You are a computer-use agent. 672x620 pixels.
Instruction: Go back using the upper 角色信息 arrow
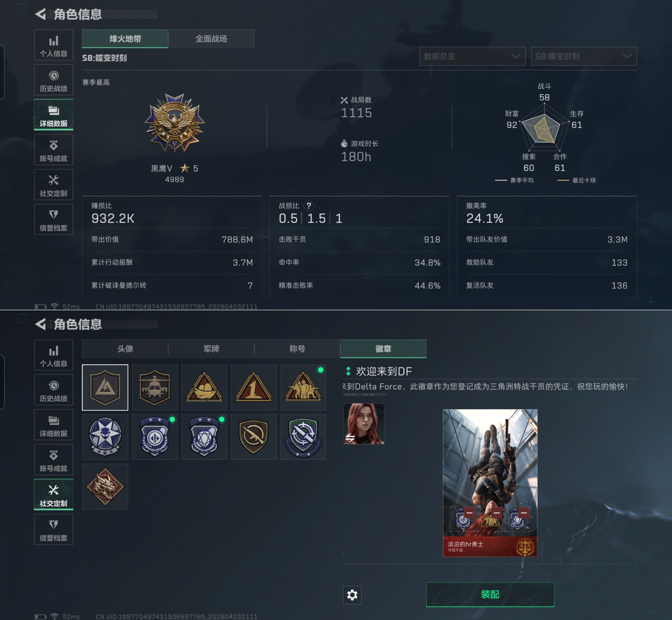click(x=40, y=14)
